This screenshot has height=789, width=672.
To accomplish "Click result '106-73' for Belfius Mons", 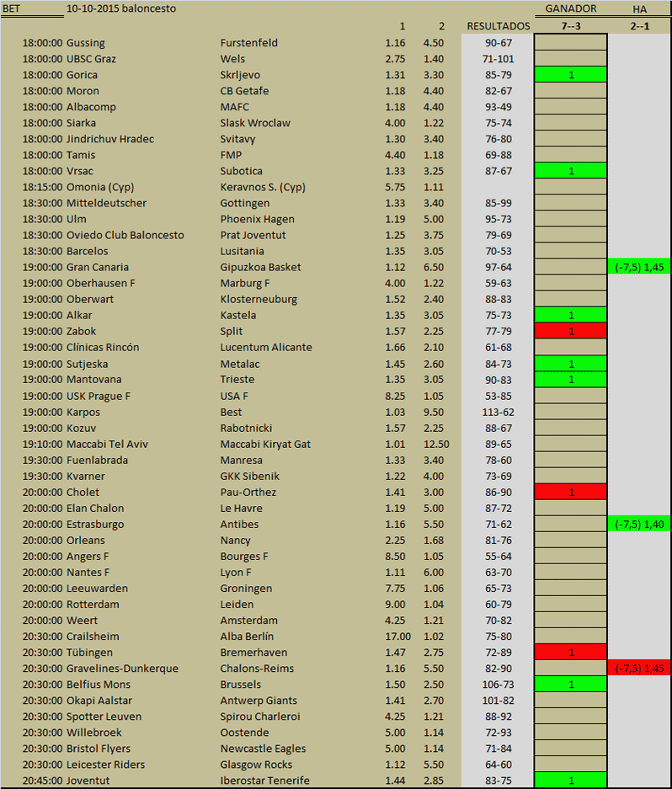I will 499,685.
